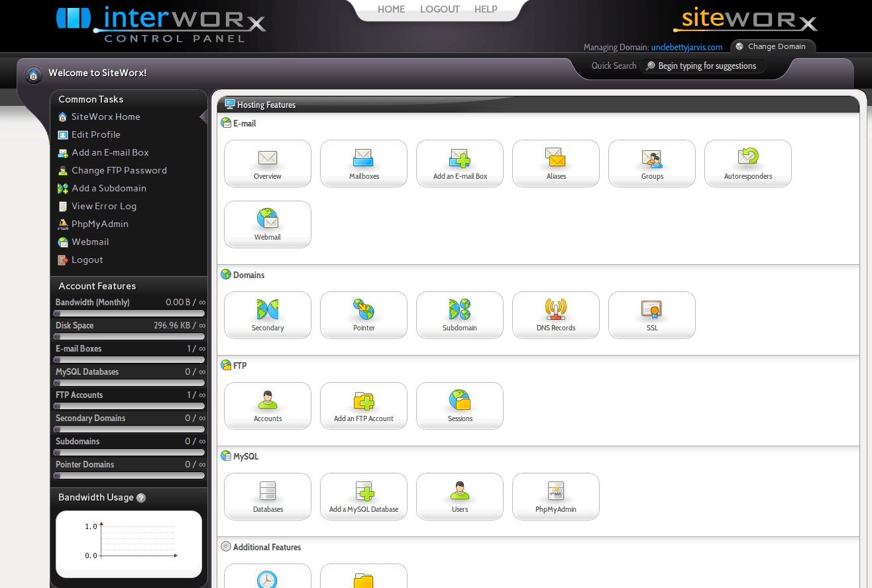Click the InterWorx Control Panel logo
872x588 pixels.
[x=161, y=24]
